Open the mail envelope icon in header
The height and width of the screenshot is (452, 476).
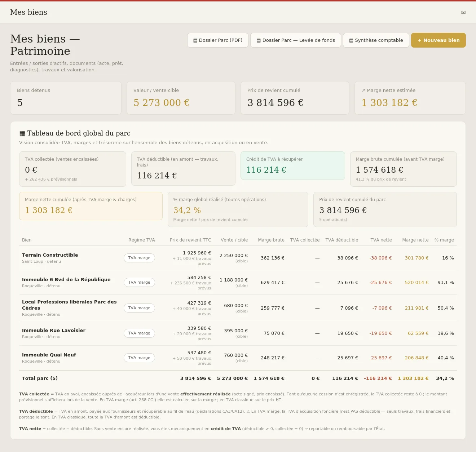(463, 12)
